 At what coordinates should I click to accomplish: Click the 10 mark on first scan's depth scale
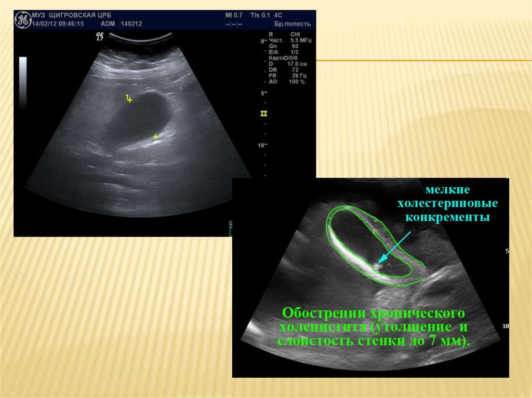tap(262, 145)
